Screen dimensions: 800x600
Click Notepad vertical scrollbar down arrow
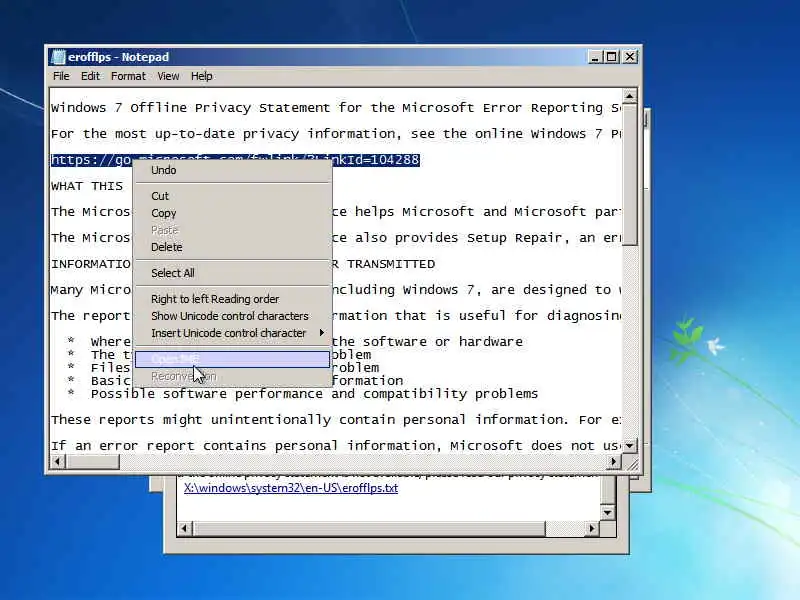630,446
